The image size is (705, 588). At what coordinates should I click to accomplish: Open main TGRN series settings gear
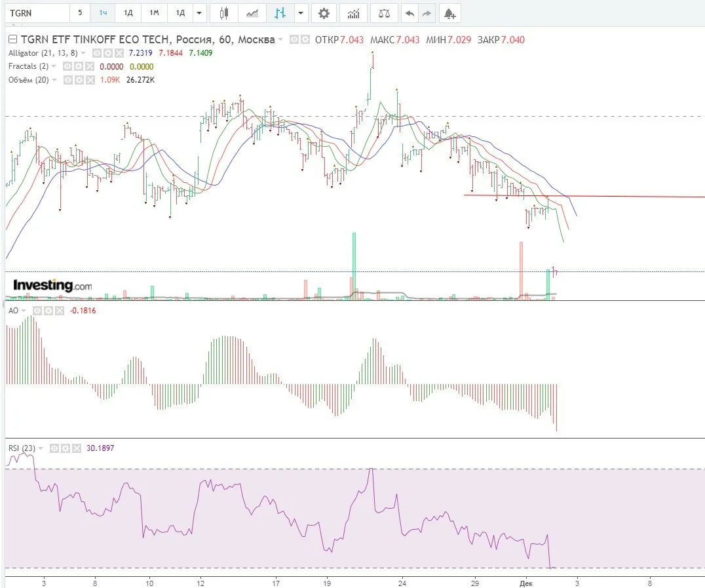pyautogui.click(x=305, y=39)
